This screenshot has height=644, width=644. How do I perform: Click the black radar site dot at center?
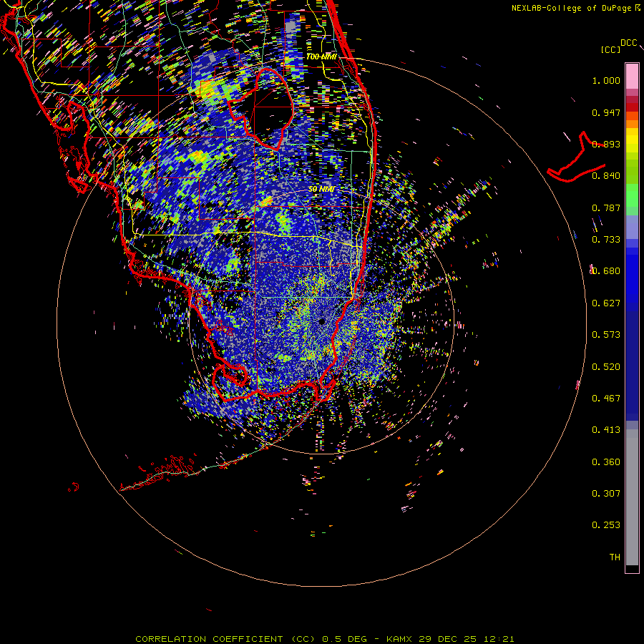click(x=322, y=321)
